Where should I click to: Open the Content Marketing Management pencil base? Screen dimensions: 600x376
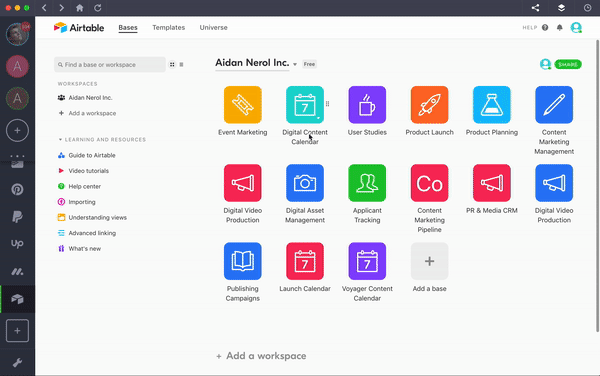coord(554,105)
